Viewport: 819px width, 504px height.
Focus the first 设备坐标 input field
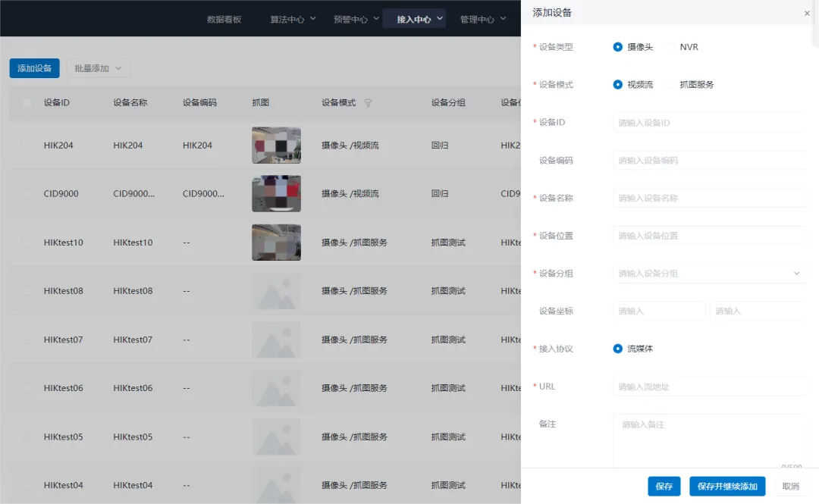point(659,311)
